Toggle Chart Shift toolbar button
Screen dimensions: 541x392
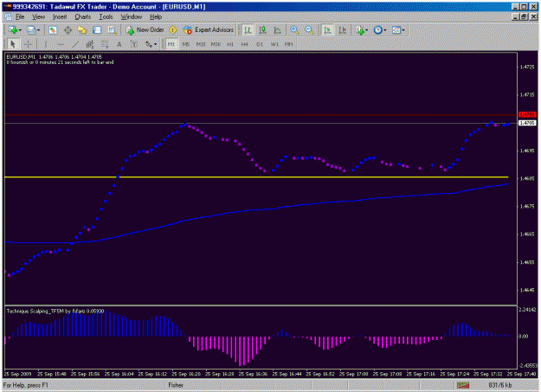[x=342, y=30]
